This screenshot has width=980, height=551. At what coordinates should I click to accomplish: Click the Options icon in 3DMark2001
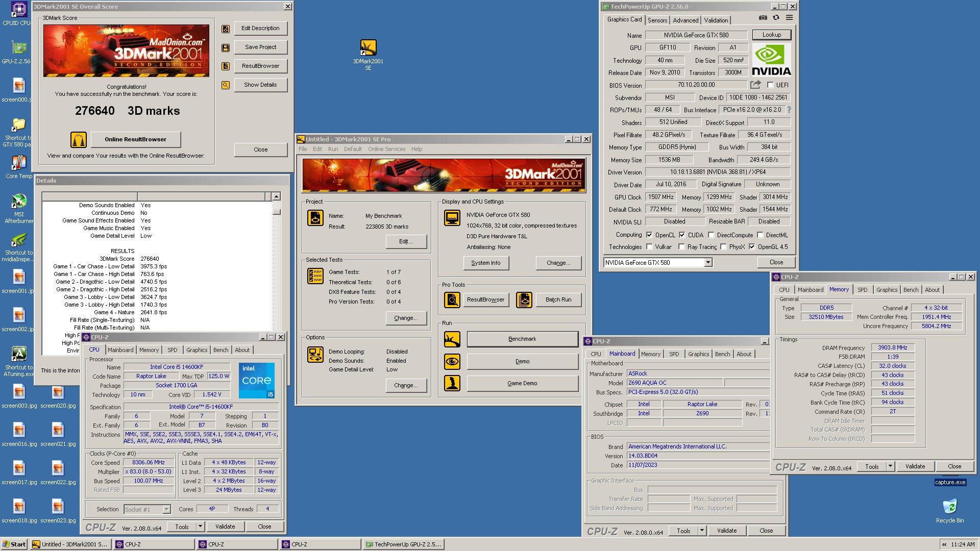pos(315,355)
